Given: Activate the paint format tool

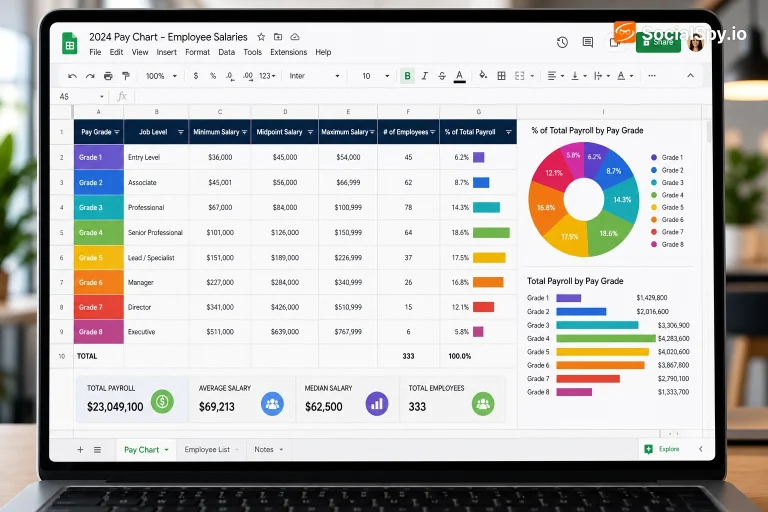Looking at the screenshot, I should click(126, 76).
